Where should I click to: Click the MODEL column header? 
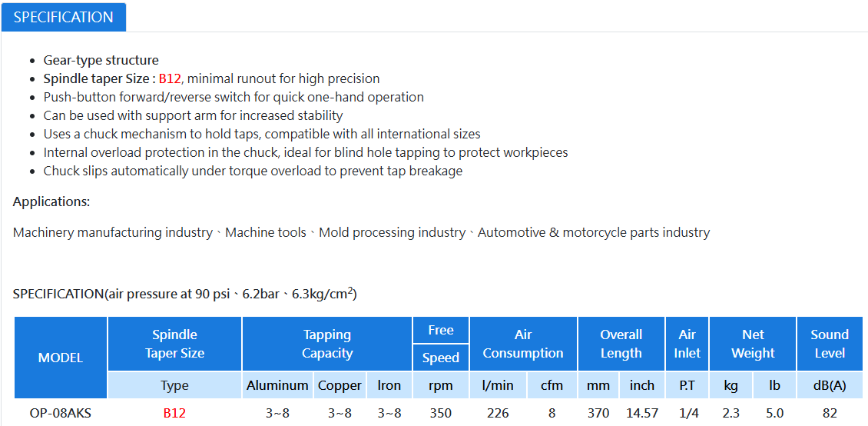(x=61, y=358)
